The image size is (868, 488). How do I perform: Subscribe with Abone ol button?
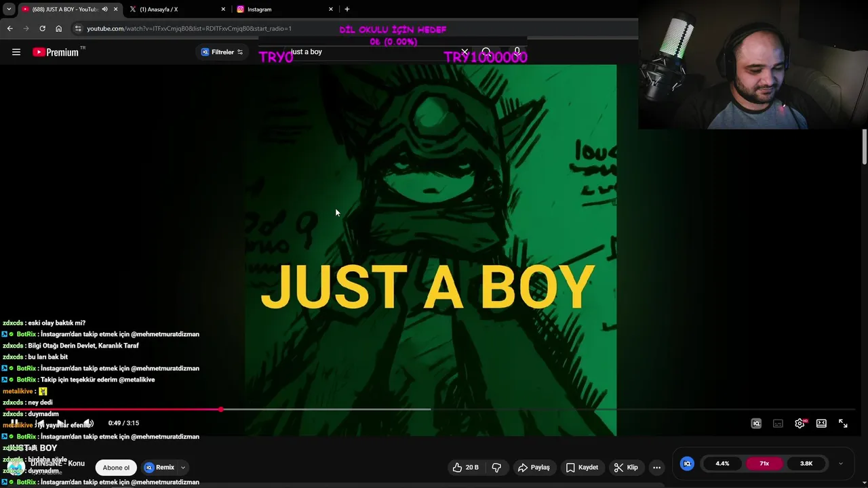click(x=116, y=468)
